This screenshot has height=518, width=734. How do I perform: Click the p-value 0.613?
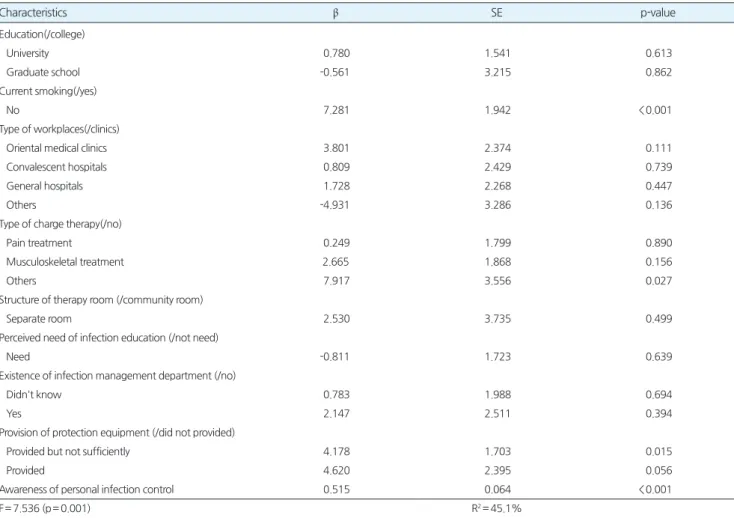659,53
